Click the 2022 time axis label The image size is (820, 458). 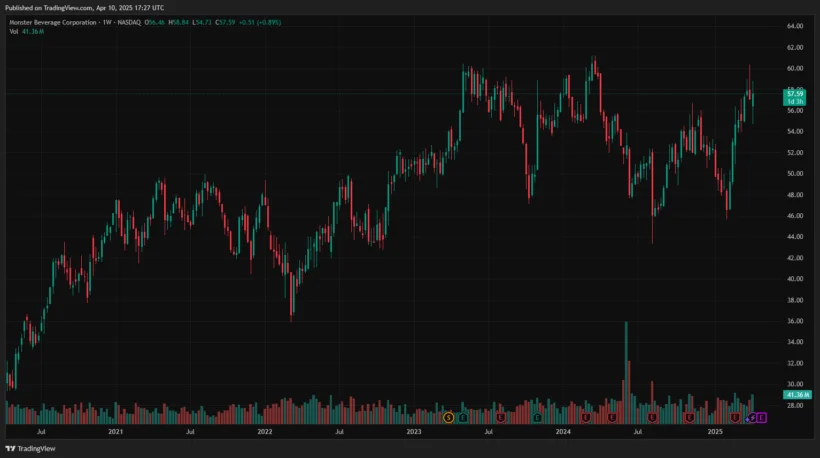point(265,432)
